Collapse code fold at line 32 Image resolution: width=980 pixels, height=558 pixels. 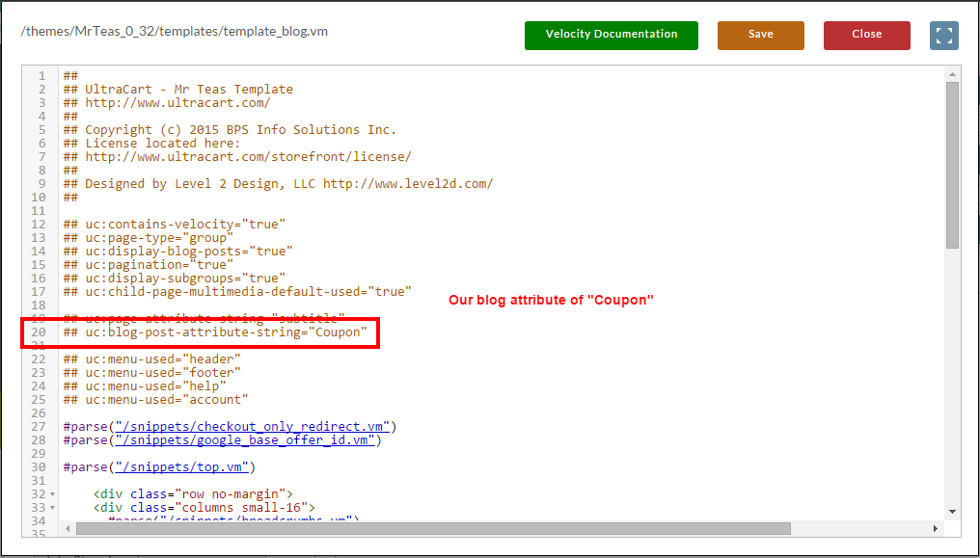tap(52, 494)
